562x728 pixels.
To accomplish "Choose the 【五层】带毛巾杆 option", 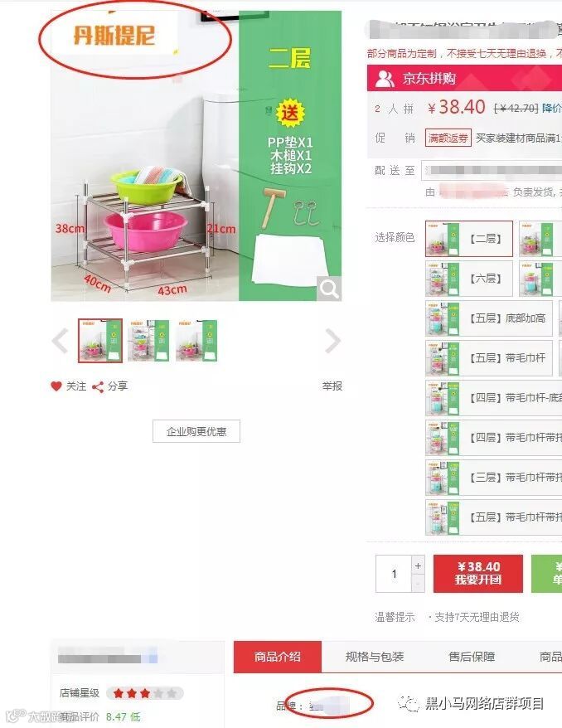I will point(489,358).
